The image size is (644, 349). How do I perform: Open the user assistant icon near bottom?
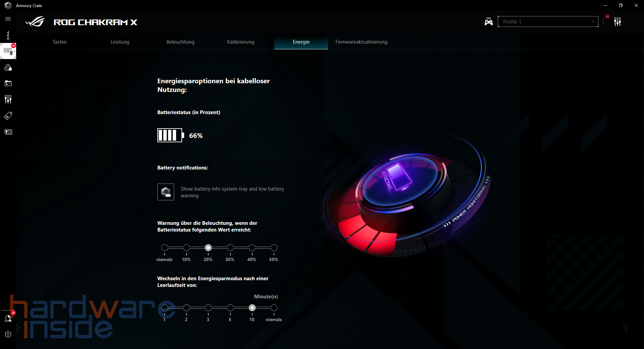[x=8, y=318]
